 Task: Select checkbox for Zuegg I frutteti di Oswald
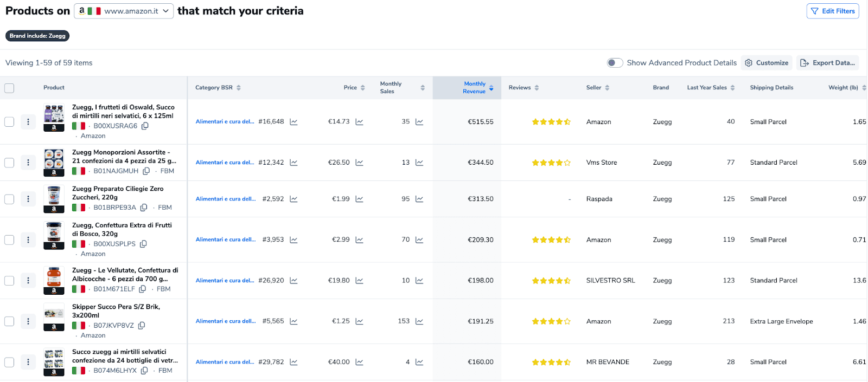pyautogui.click(x=9, y=122)
